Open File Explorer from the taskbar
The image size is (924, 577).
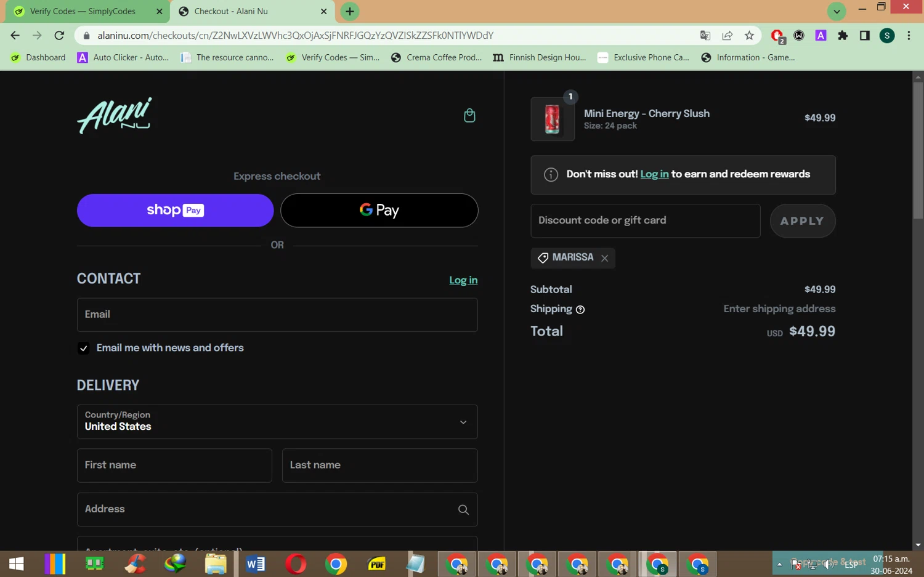(216, 563)
